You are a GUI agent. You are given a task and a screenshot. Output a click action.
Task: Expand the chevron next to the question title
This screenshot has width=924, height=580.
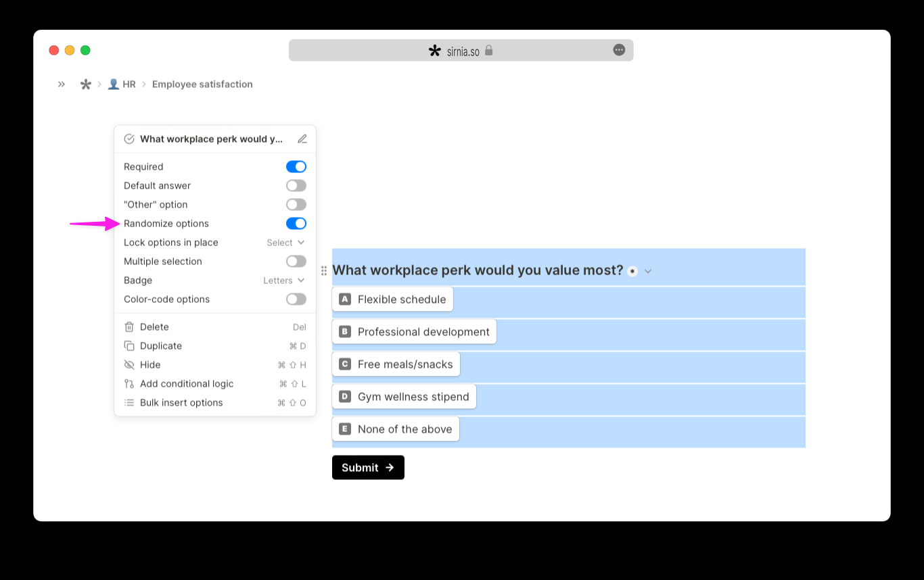point(648,271)
